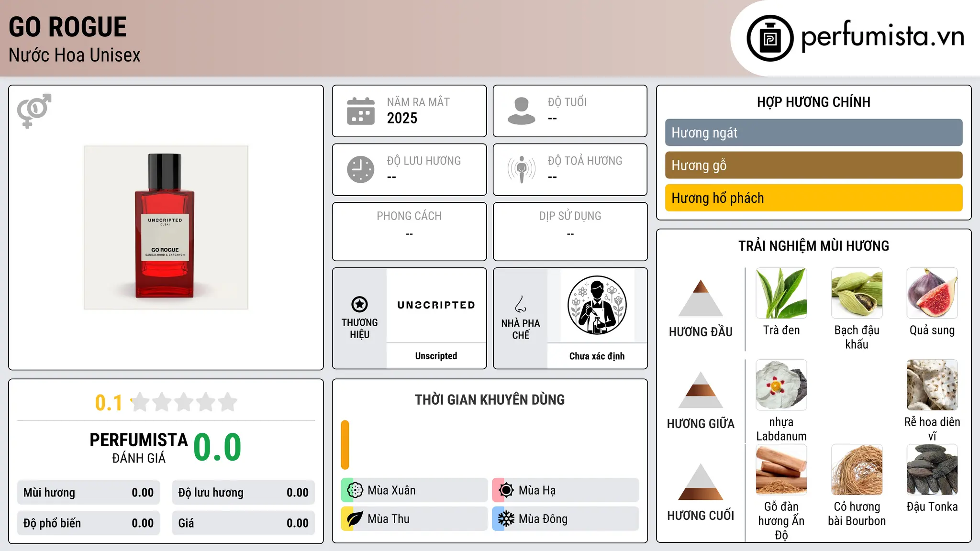Click the Hương Cuối pyramid icon
980x551 pixels.
click(x=701, y=482)
